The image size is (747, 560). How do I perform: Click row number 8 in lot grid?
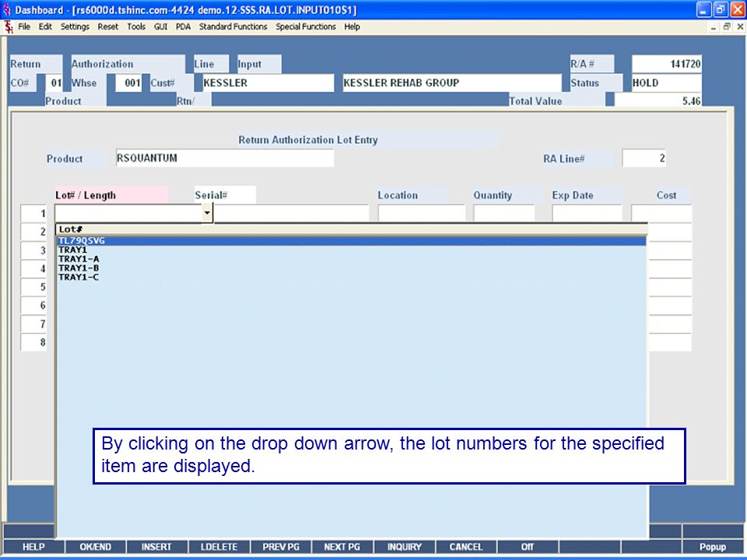click(x=33, y=342)
